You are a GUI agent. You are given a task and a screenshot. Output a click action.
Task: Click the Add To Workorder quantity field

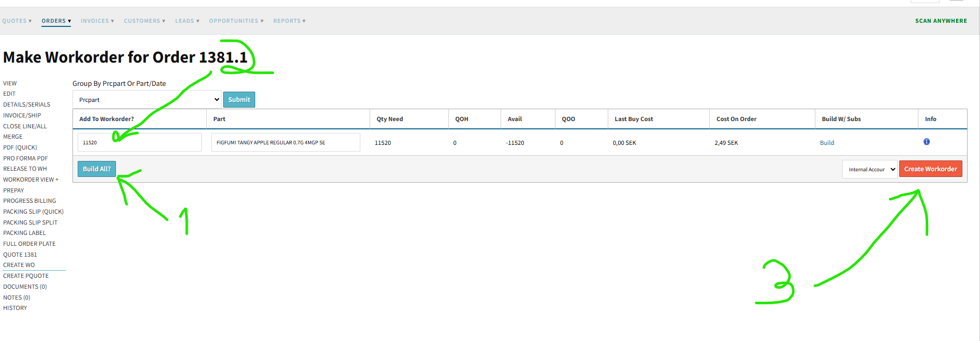pos(139,143)
